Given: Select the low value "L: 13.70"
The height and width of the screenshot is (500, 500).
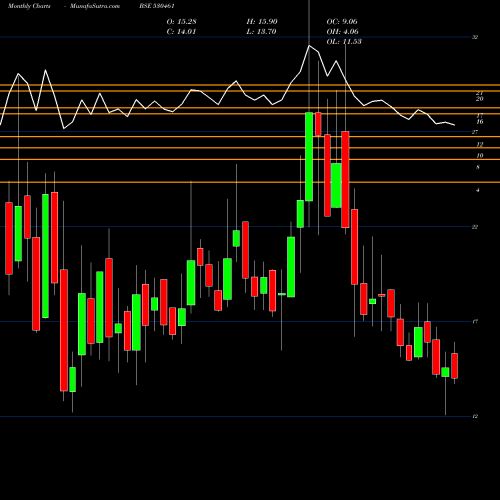Looking at the screenshot, I should [x=261, y=32].
